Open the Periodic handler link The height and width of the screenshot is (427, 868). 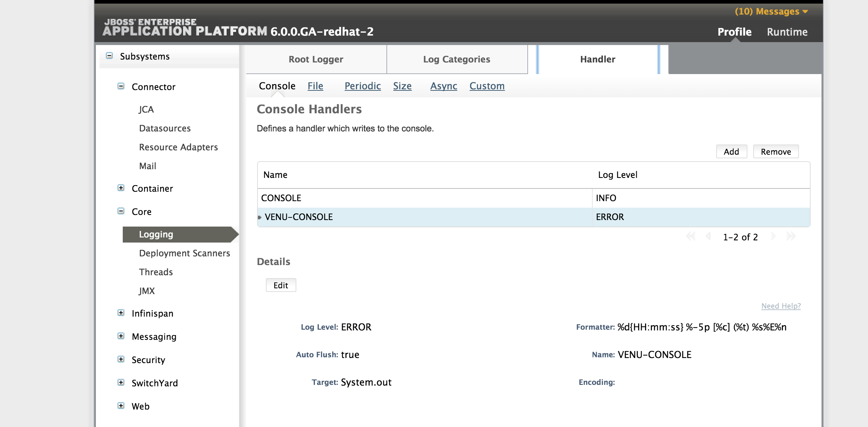tap(362, 86)
